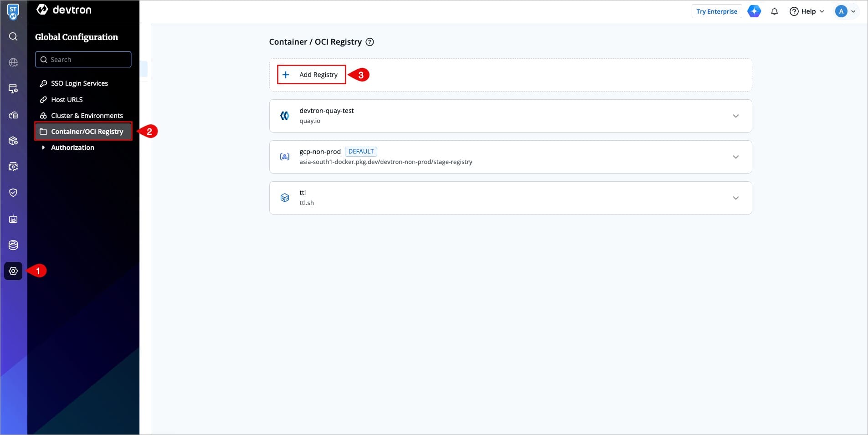Select SSO Login Services menu item
The width and height of the screenshot is (868, 435).
click(79, 83)
